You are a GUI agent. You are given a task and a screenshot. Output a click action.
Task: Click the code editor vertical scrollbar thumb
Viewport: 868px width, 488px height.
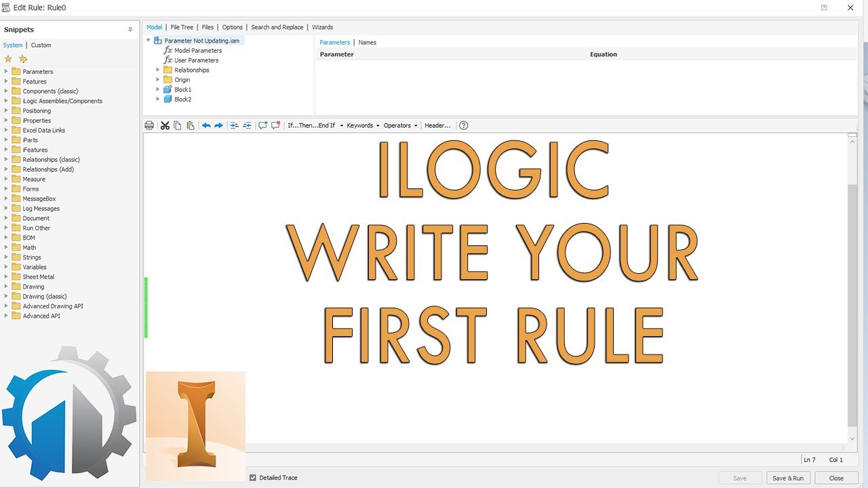852,305
